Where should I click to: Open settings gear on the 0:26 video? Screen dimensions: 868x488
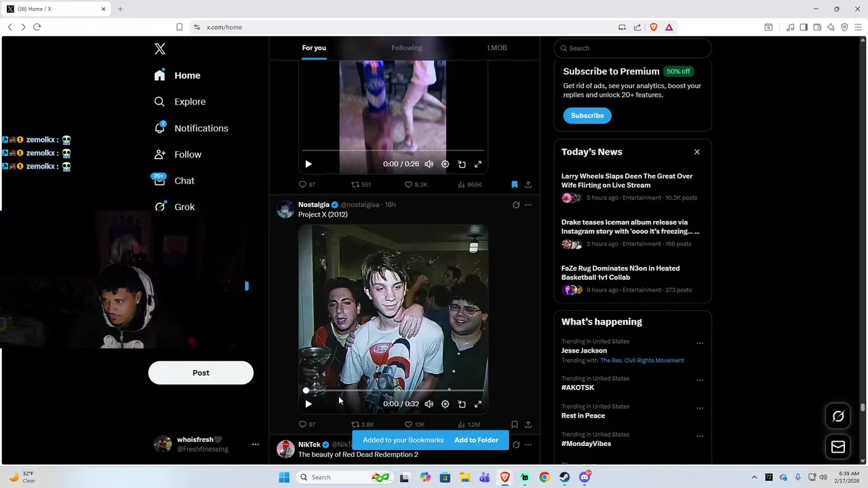pyautogui.click(x=445, y=164)
